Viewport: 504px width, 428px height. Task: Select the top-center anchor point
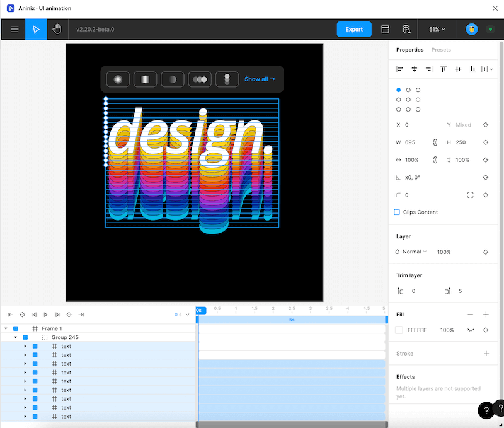pos(408,90)
